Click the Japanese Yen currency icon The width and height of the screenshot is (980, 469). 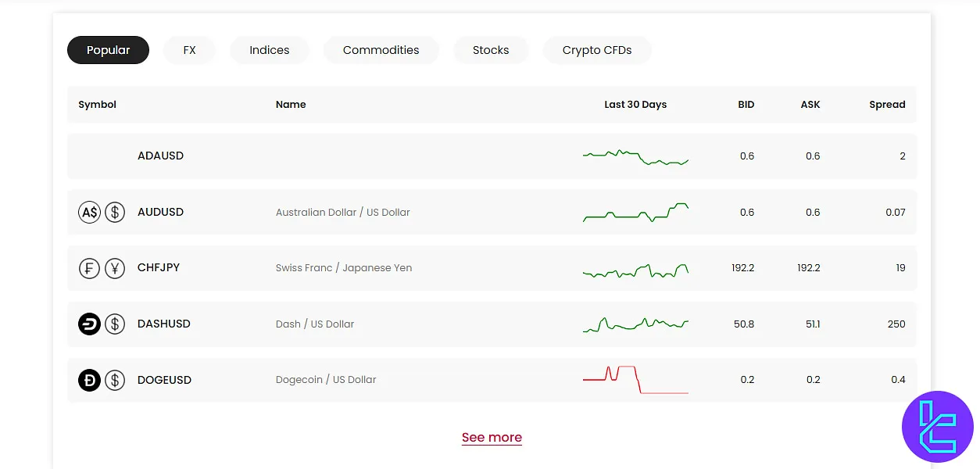coord(115,268)
